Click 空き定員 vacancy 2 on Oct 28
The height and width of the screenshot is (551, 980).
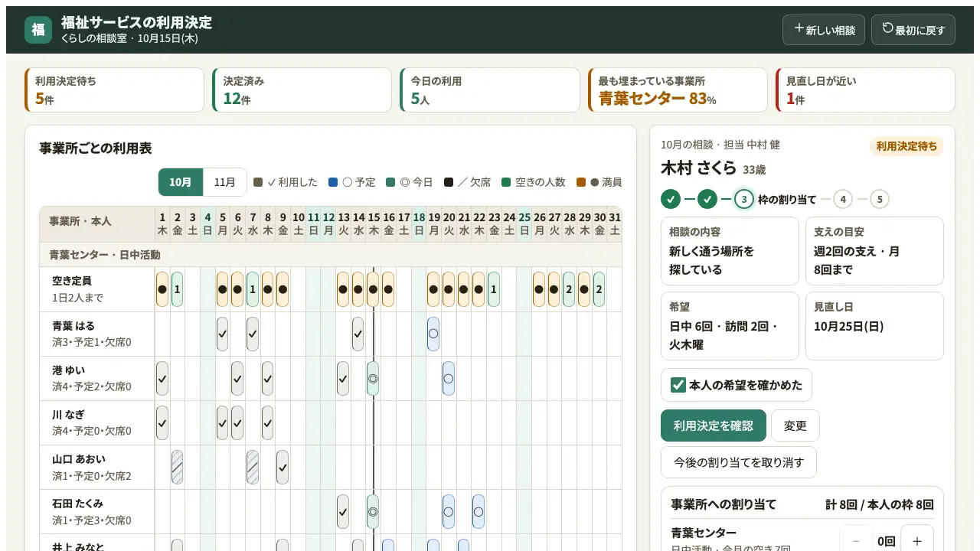point(569,289)
